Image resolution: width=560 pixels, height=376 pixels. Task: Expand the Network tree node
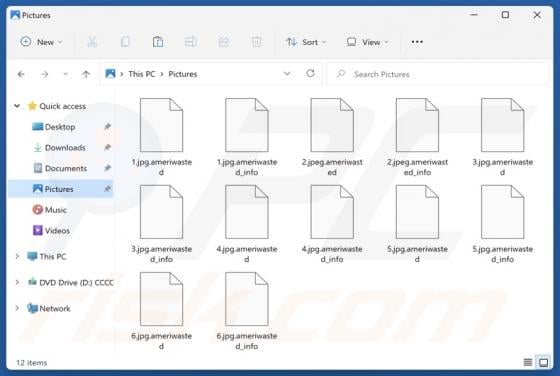[17, 308]
